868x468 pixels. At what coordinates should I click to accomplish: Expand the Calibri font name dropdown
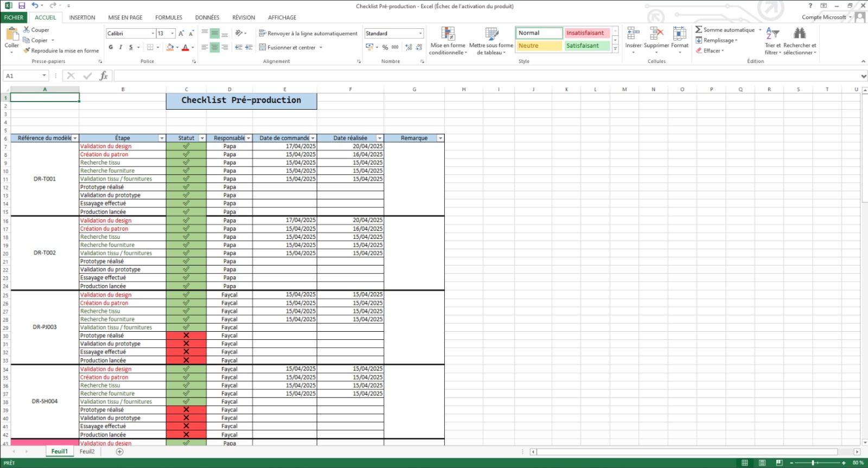(x=152, y=34)
